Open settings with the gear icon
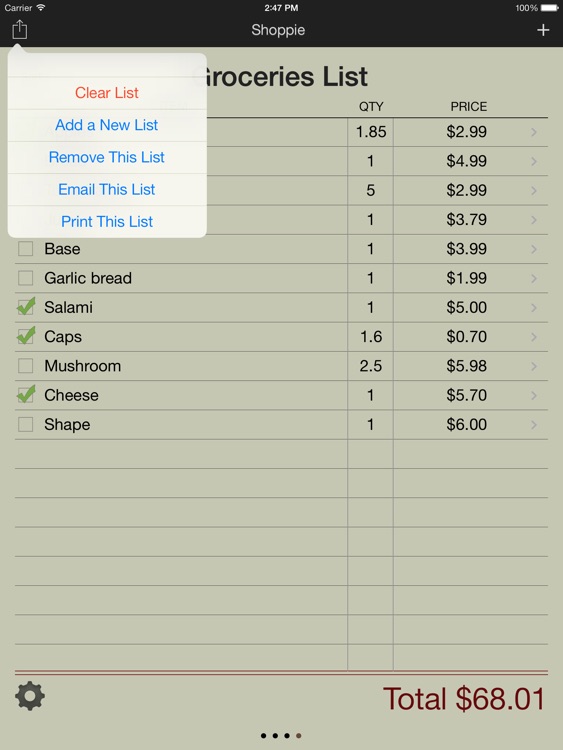This screenshot has height=750, width=563. [x=30, y=696]
